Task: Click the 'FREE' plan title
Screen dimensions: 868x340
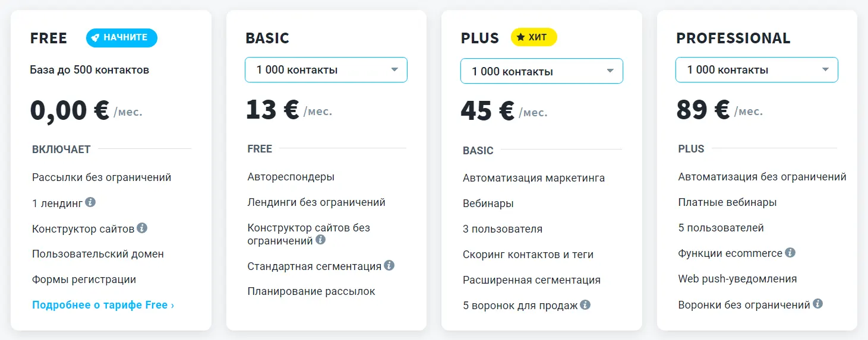Action: (49, 38)
